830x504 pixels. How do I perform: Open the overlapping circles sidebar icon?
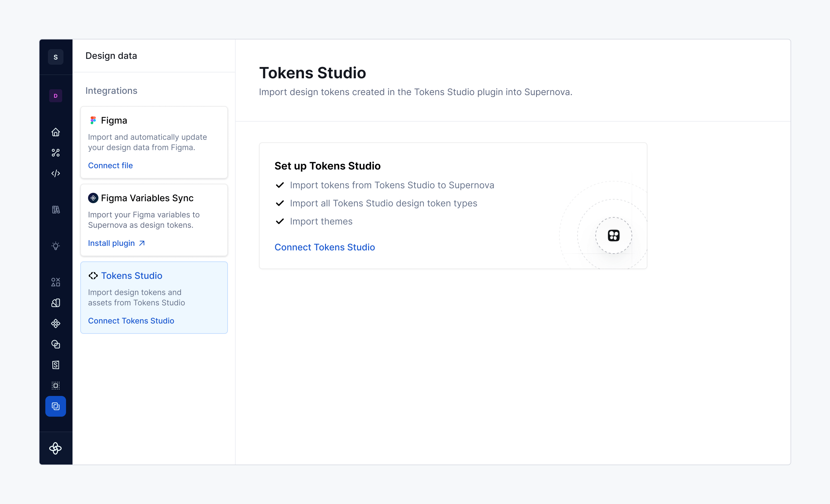(x=56, y=344)
